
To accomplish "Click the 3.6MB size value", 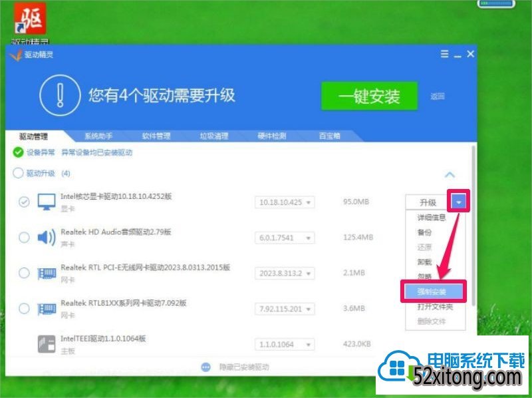I will coord(354,308).
